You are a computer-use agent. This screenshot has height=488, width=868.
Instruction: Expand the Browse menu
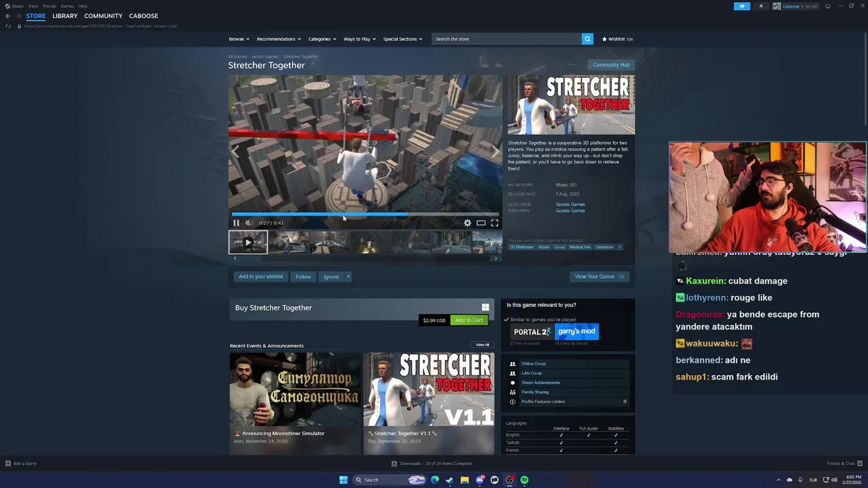[239, 39]
